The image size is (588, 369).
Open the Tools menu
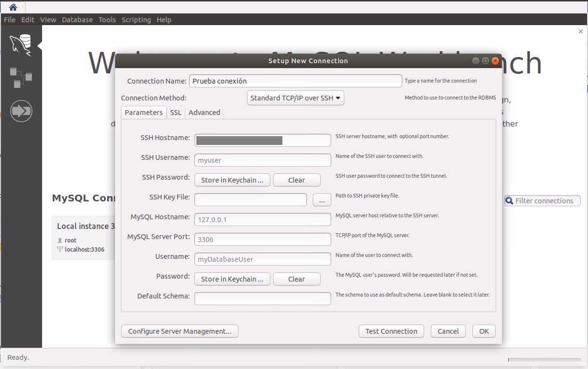(107, 20)
